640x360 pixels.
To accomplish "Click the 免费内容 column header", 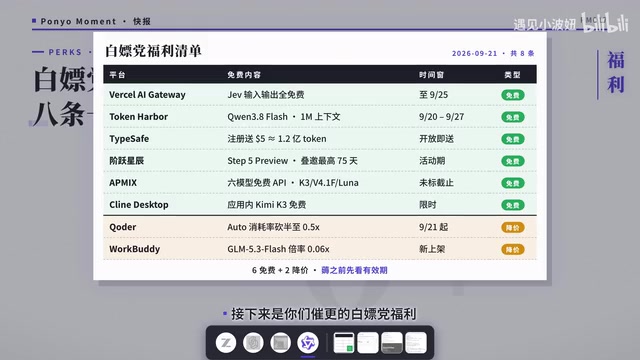I will pos(244,75).
